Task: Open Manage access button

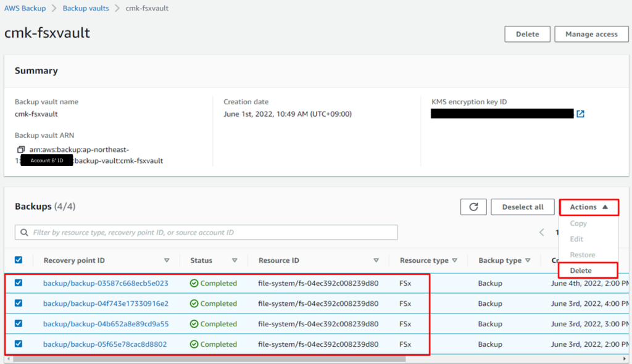Action: (591, 35)
